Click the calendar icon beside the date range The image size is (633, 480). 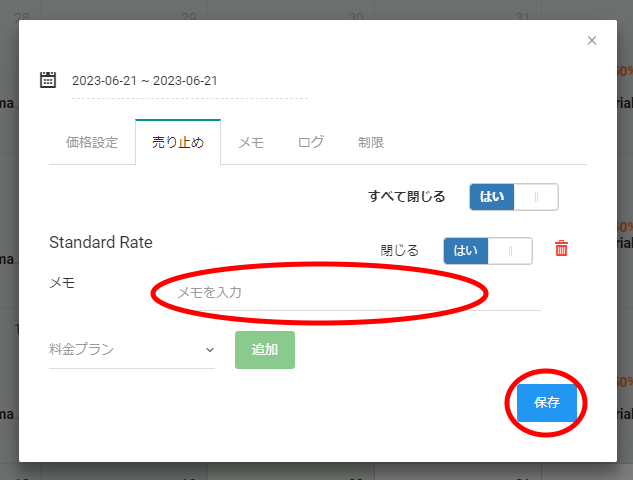(x=48, y=80)
